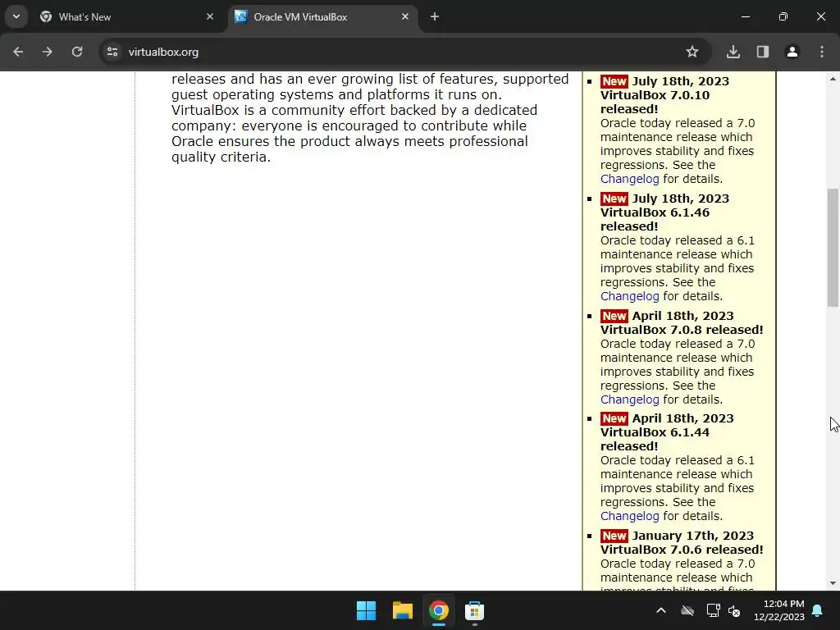Switch to the What's New tab

[127, 16]
